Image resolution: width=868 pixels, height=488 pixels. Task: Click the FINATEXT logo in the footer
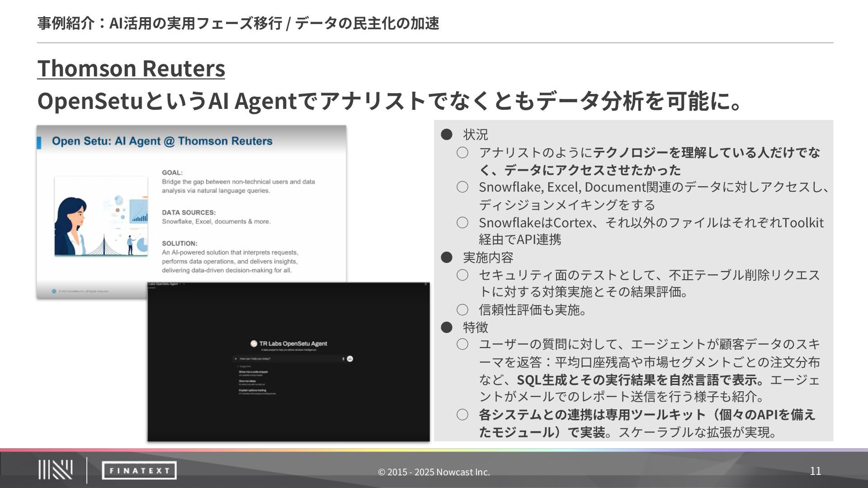[139, 470]
